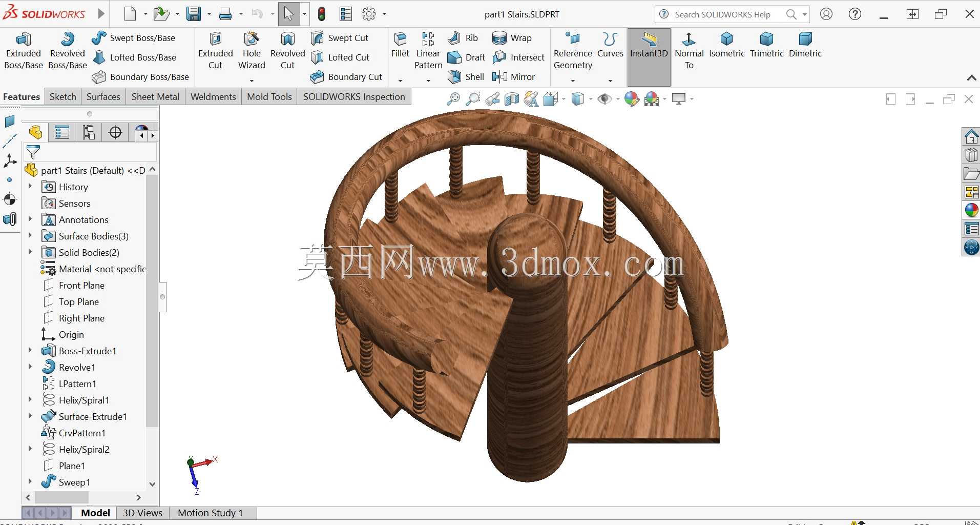Open the Hole Wizard dropdown arrow
The image size is (980, 525).
[252, 80]
